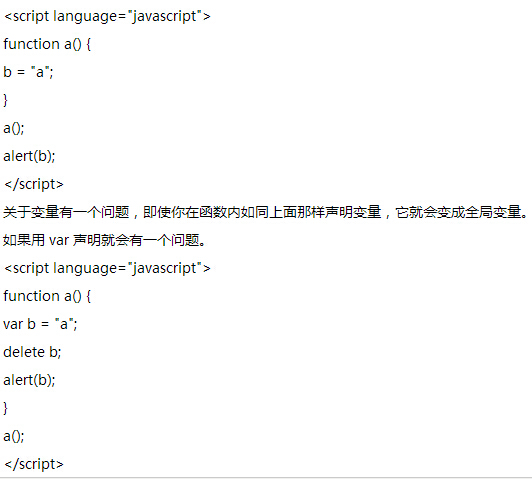Click the Chinese sentence starting with 关于变量
532x479 pixels.
[266, 212]
